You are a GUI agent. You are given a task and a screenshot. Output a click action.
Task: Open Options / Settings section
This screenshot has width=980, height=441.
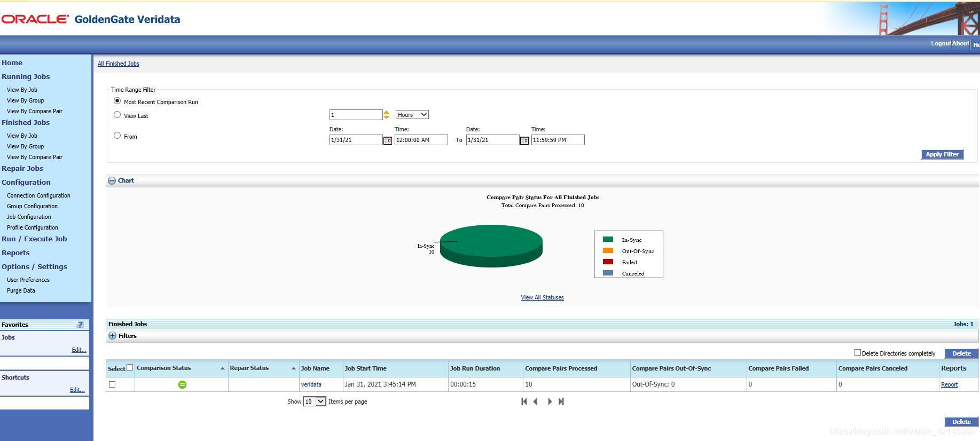point(34,266)
